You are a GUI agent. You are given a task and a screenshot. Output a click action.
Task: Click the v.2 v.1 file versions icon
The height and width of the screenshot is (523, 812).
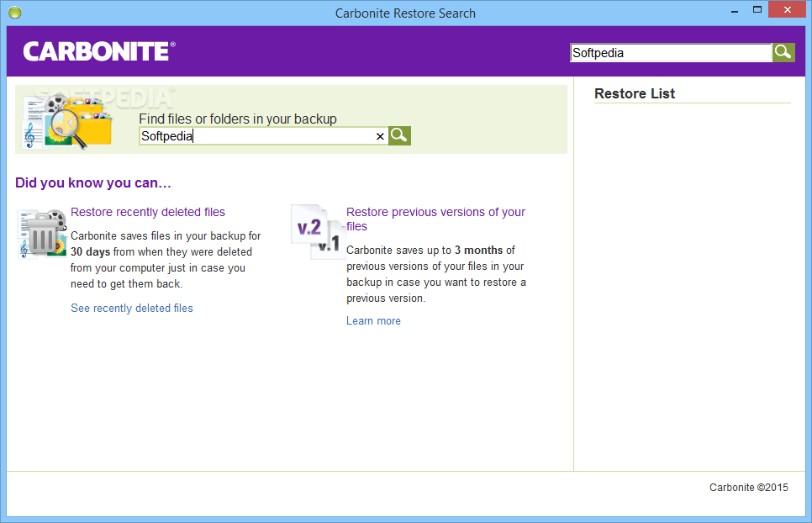tap(318, 231)
